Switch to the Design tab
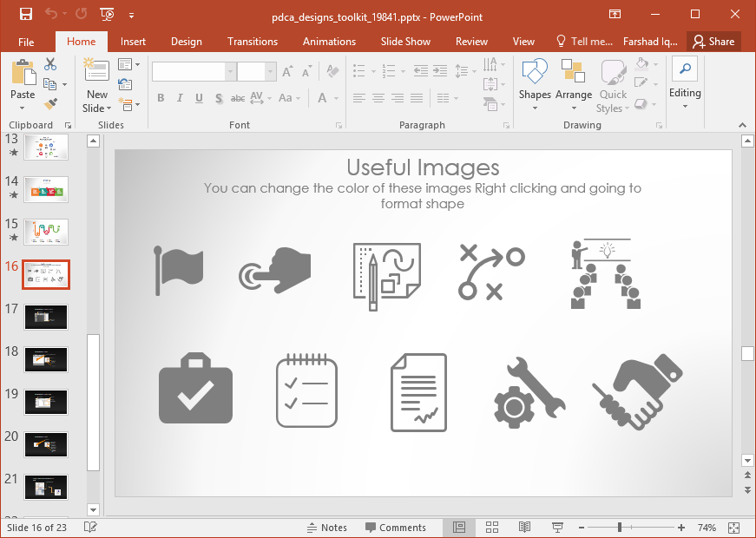Viewport: 756px width, 538px height. click(x=185, y=41)
